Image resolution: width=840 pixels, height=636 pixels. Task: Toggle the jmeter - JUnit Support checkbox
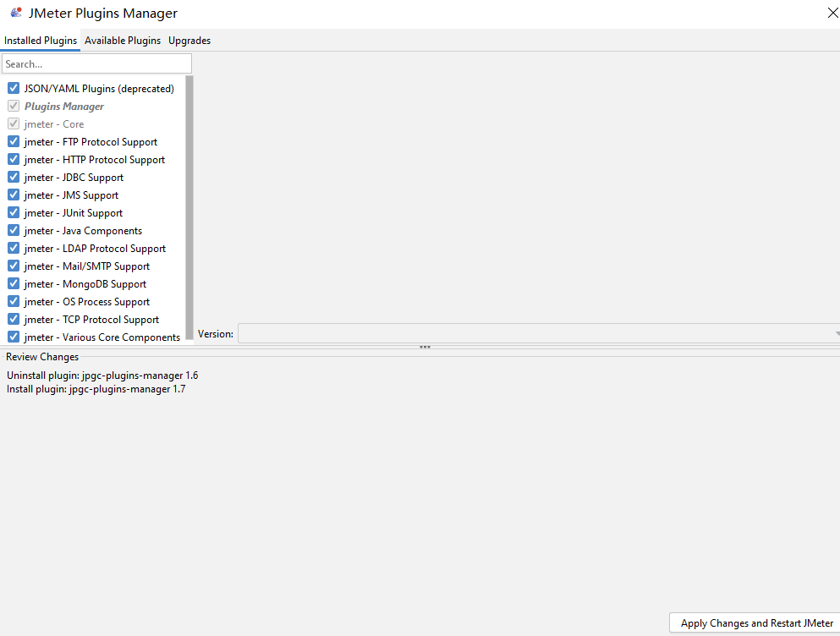pos(14,212)
